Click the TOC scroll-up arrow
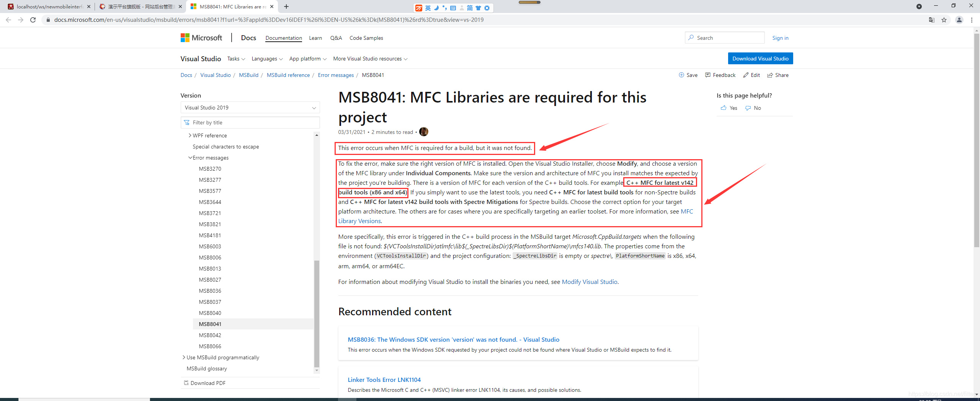The width and height of the screenshot is (980, 401). (x=316, y=135)
